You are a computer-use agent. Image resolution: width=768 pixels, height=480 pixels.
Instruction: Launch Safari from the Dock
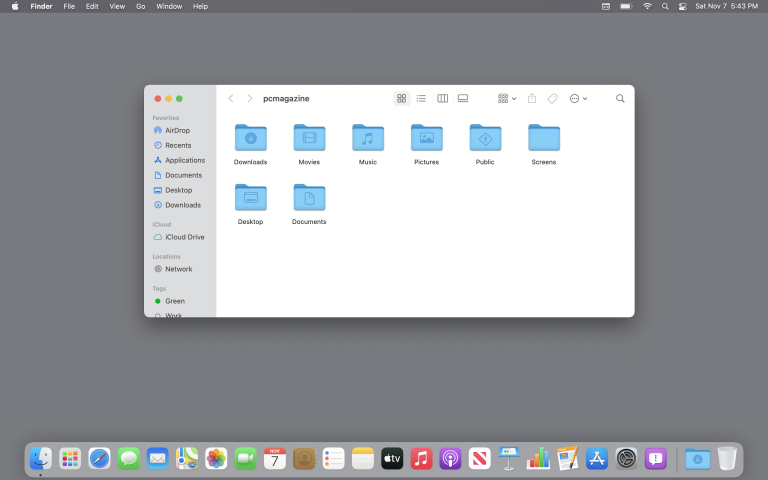[x=99, y=458]
